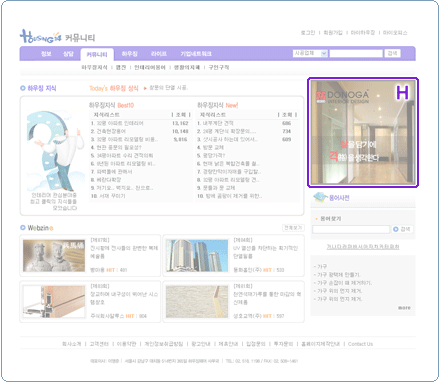Open the 라이프 menu tab

(159, 54)
